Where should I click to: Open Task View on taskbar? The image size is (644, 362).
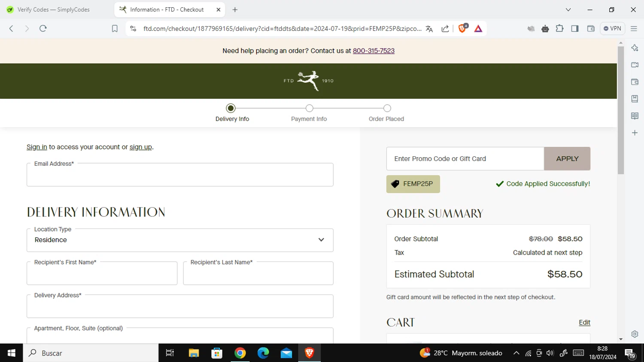[170, 353]
